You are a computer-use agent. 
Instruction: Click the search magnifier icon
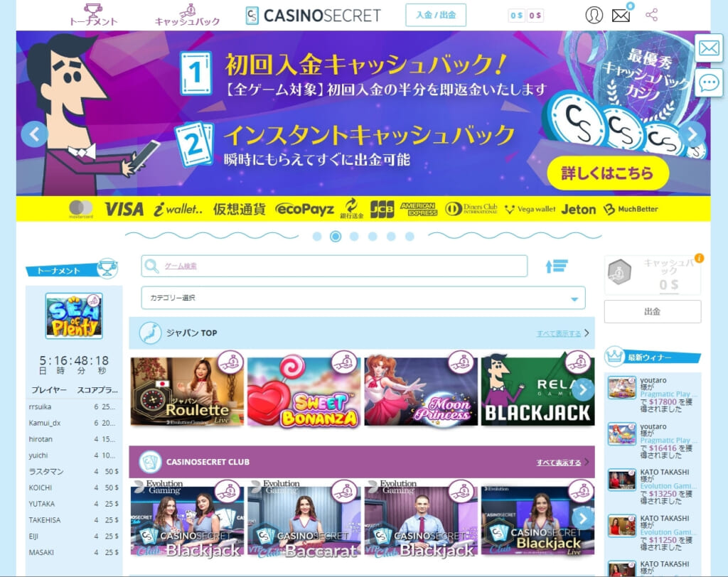(151, 266)
